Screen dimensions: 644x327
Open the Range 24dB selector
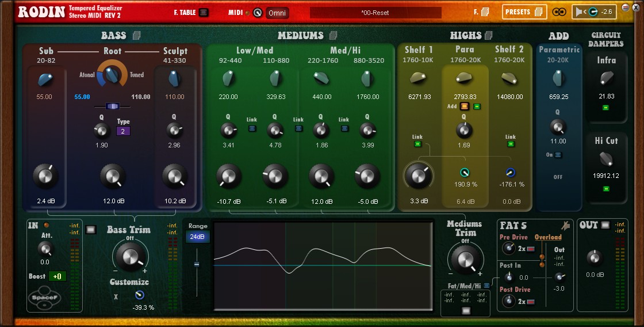(x=197, y=237)
